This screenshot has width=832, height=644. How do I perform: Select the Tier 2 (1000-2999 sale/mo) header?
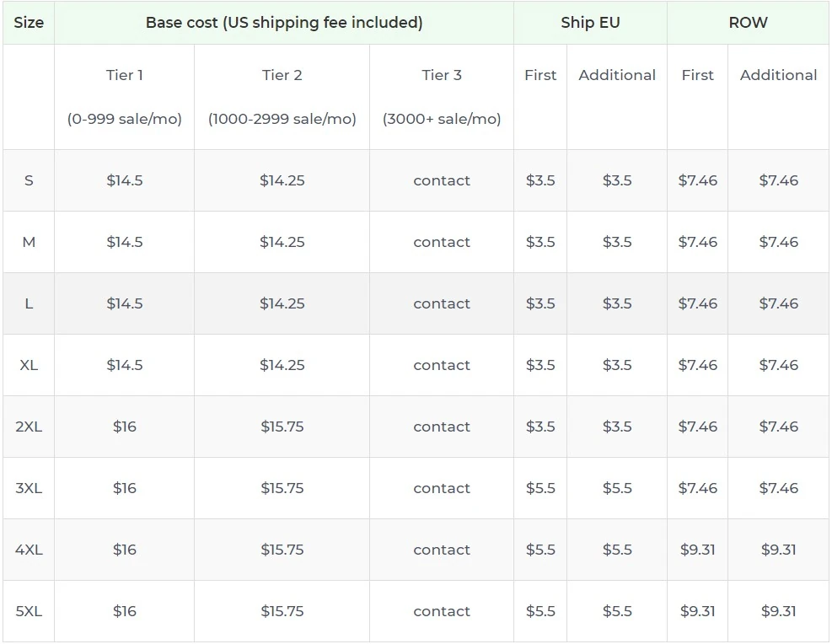tap(282, 97)
